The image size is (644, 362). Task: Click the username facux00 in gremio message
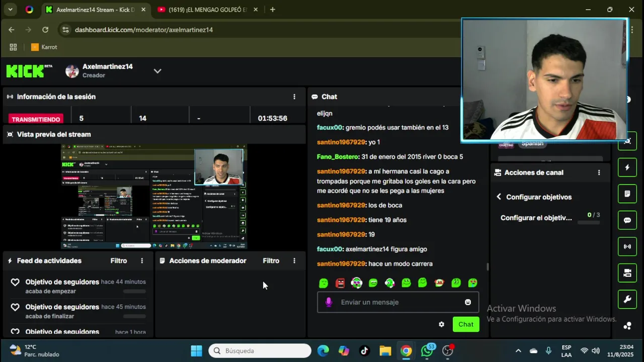coord(330,128)
